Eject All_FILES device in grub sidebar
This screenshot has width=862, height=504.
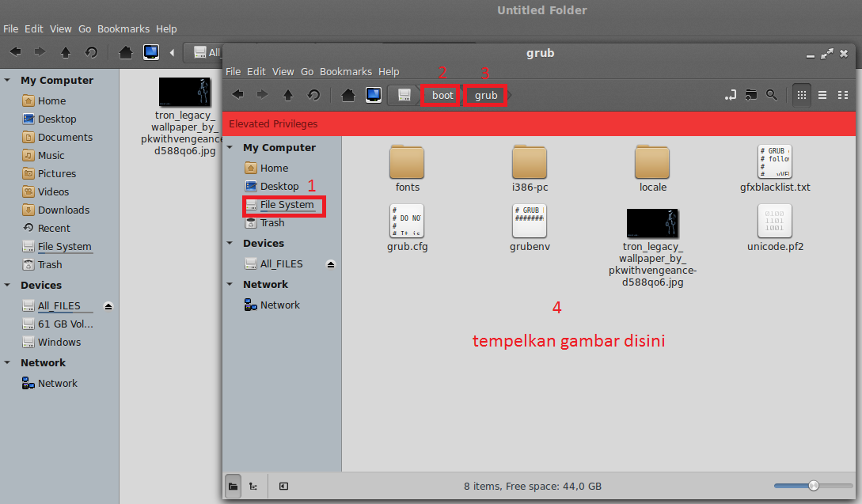point(331,263)
